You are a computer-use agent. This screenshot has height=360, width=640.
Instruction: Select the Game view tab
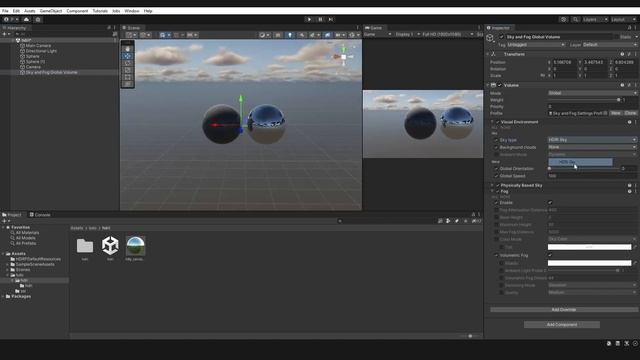point(373,28)
